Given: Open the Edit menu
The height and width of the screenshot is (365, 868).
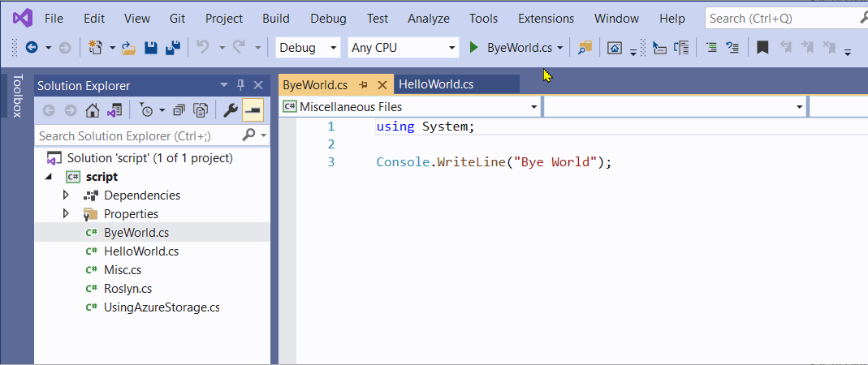Looking at the screenshot, I should 94,18.
